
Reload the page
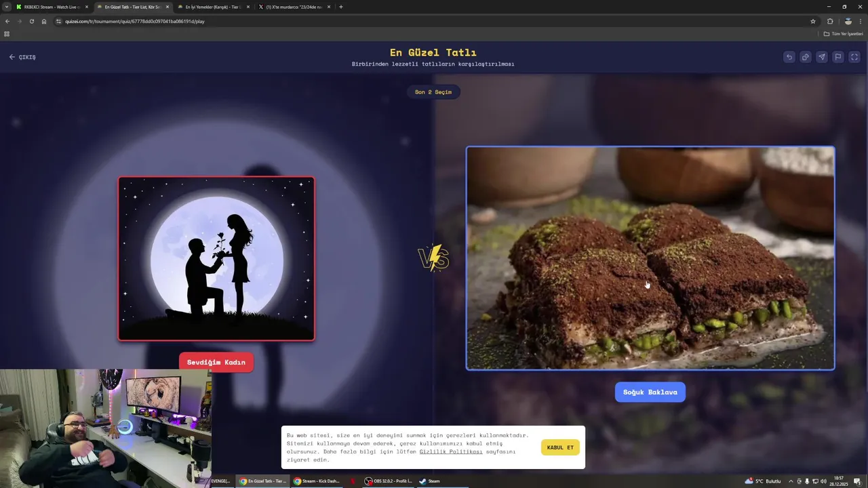pyautogui.click(x=32, y=21)
